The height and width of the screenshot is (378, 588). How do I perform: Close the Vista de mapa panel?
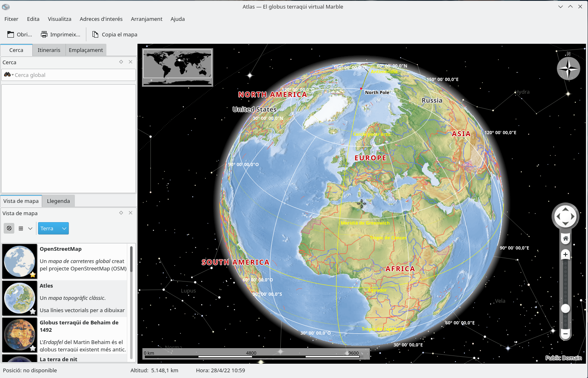[x=131, y=213]
